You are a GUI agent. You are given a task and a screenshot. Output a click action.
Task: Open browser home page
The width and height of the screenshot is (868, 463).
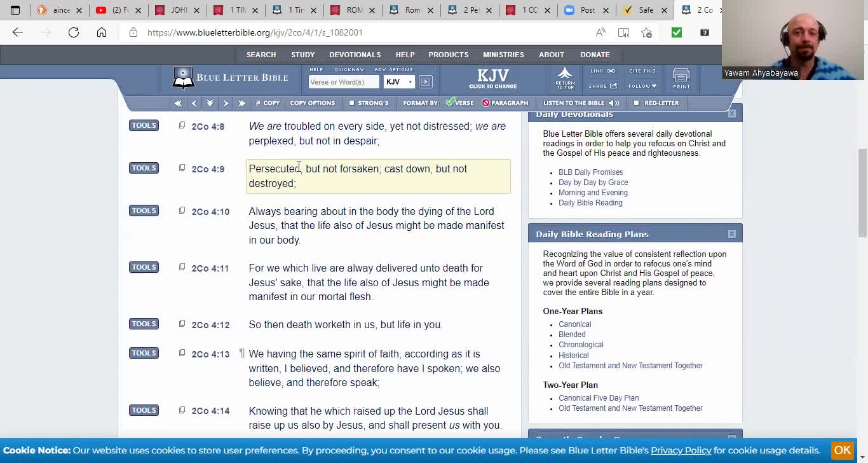tap(102, 32)
